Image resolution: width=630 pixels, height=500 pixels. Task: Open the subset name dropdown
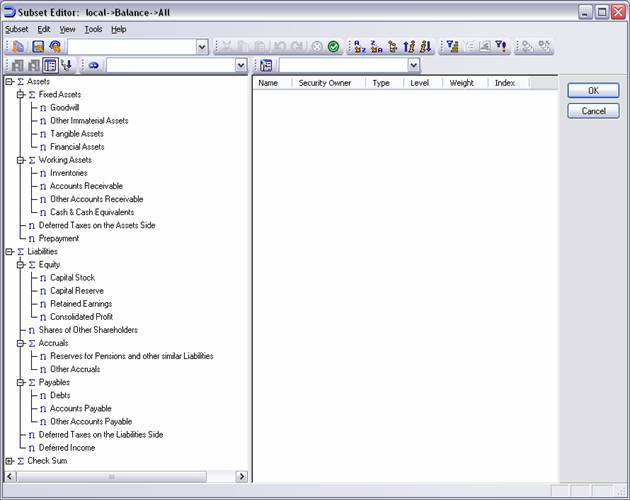click(x=202, y=47)
